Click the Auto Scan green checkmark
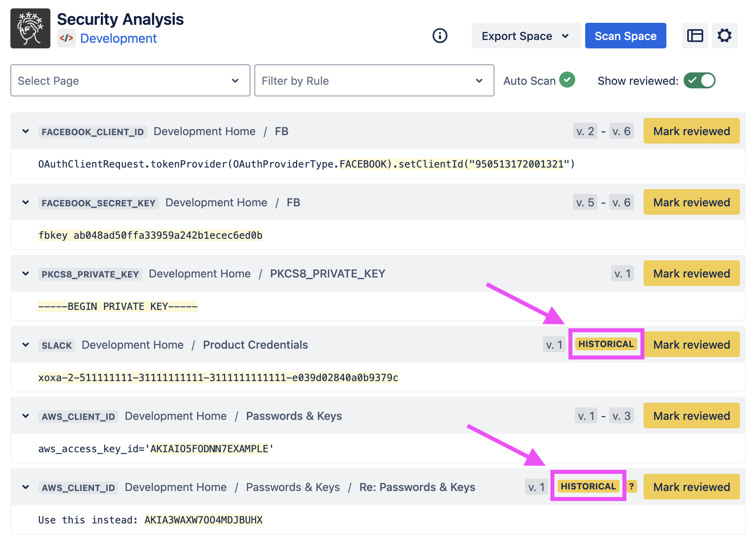Image resolution: width=756 pixels, height=547 pixels. tap(567, 80)
